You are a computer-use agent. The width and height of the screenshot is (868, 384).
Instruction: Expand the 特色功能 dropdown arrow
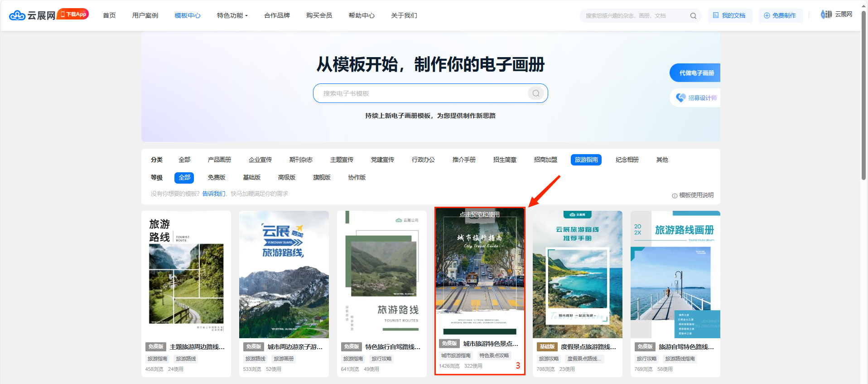(246, 16)
